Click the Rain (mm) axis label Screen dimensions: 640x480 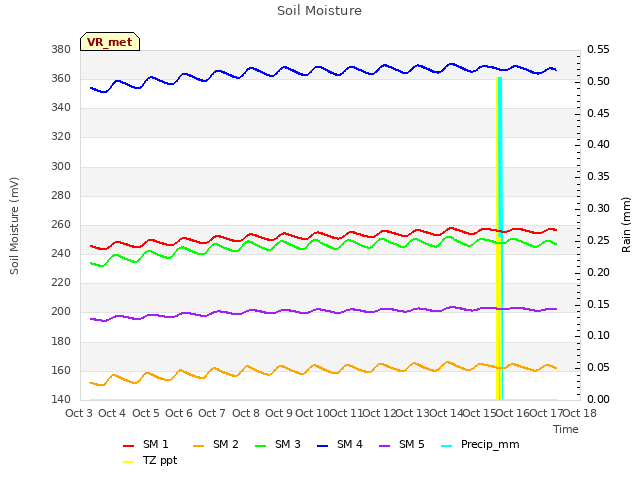(x=626, y=225)
